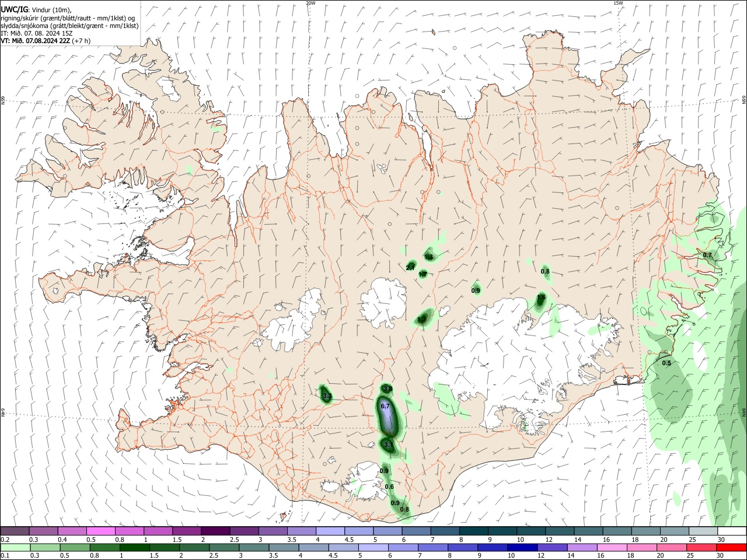Image resolution: width=747 pixels, height=560 pixels.
Task: Click the 3.9 value above the 6.7 cell
Action: click(x=388, y=388)
